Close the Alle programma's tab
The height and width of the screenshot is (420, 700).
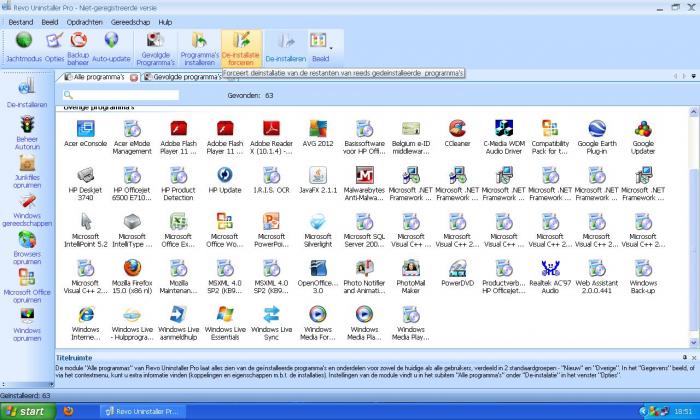[x=134, y=77]
